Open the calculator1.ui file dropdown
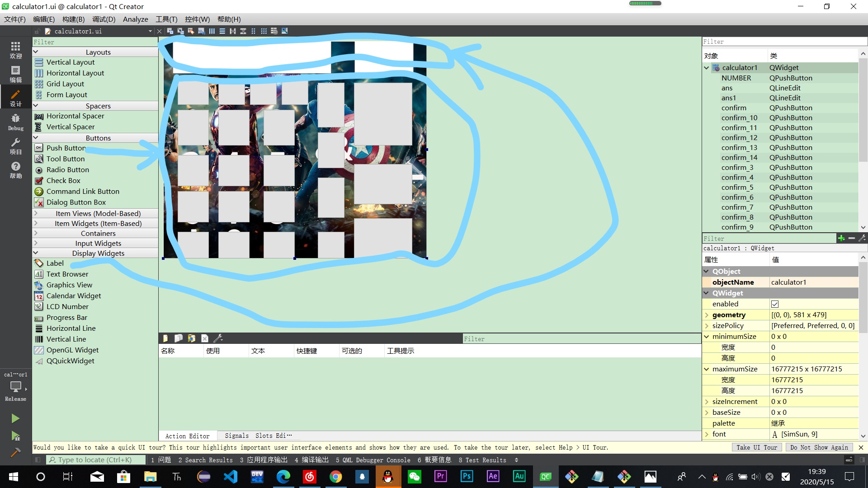 click(x=150, y=31)
